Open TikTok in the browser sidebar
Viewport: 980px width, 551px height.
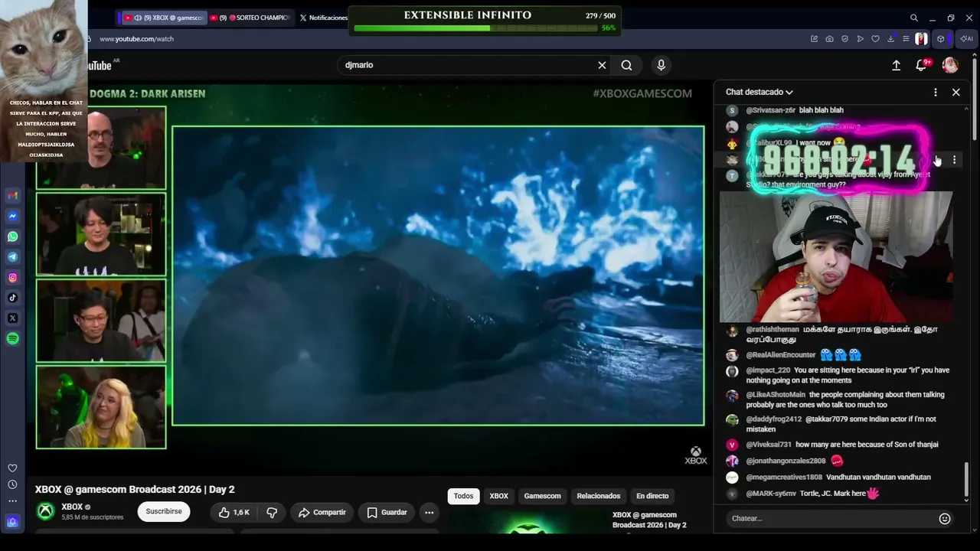coord(12,298)
